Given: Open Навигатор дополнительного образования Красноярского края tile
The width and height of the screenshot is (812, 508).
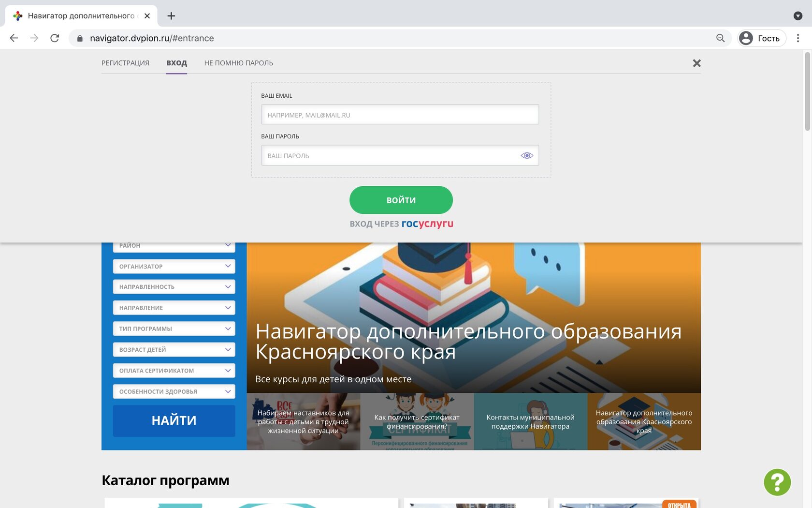Looking at the screenshot, I should click(644, 421).
